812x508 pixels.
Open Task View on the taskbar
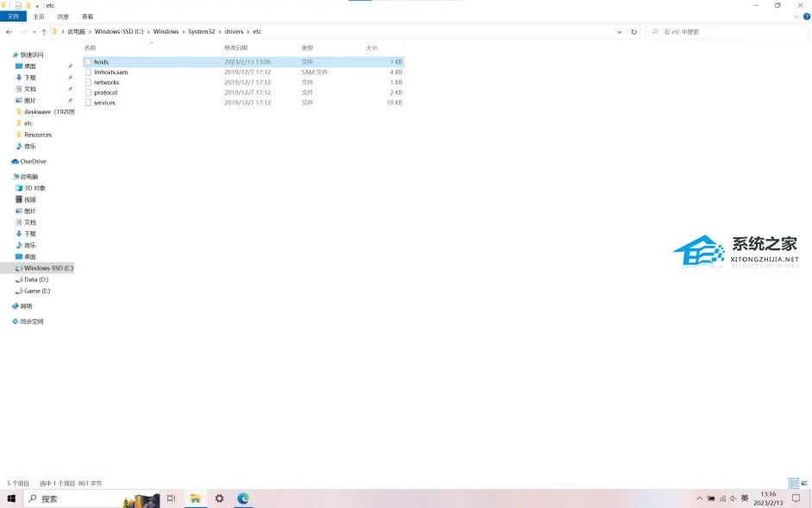pos(171,499)
